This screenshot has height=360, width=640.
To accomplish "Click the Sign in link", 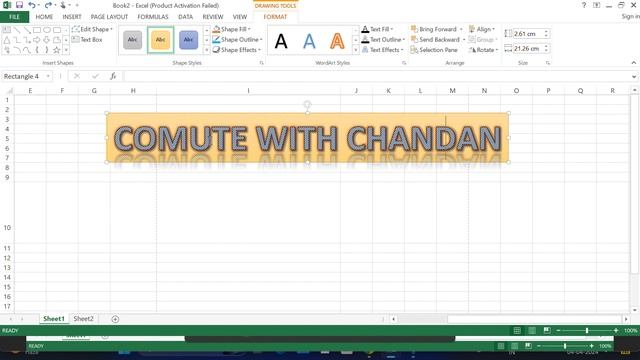I will [630, 16].
